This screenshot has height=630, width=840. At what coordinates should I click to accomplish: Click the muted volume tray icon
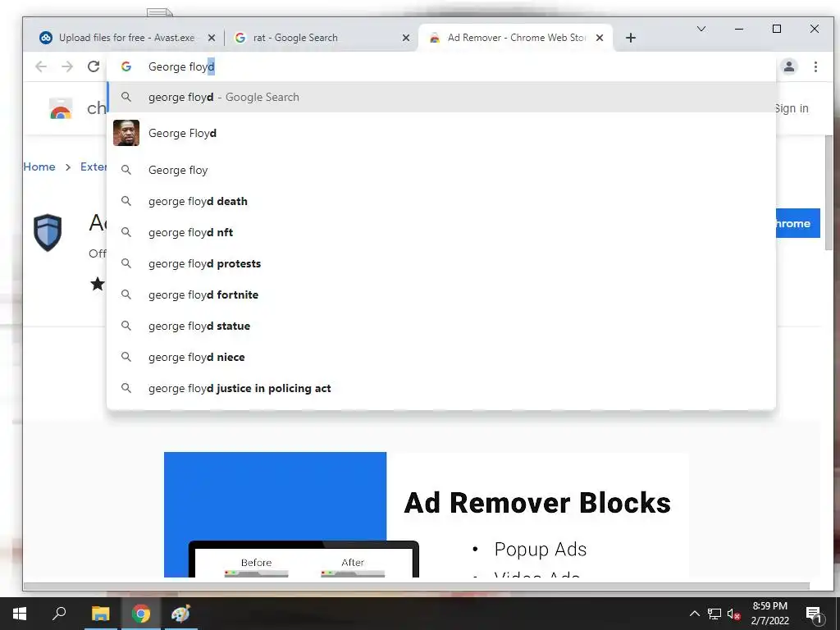click(734, 614)
